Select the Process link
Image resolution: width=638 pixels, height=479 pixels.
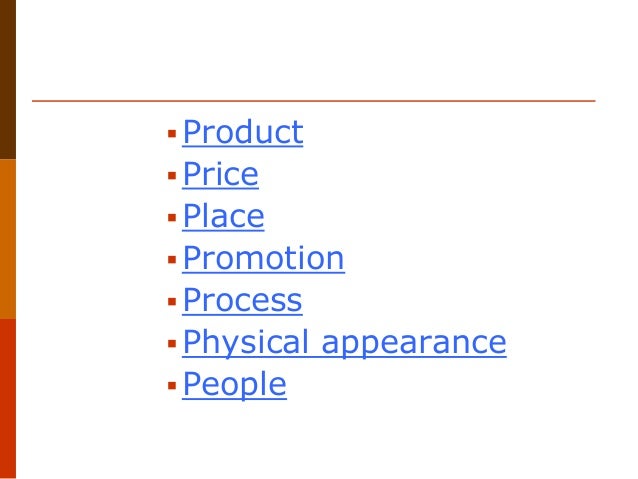pos(242,301)
